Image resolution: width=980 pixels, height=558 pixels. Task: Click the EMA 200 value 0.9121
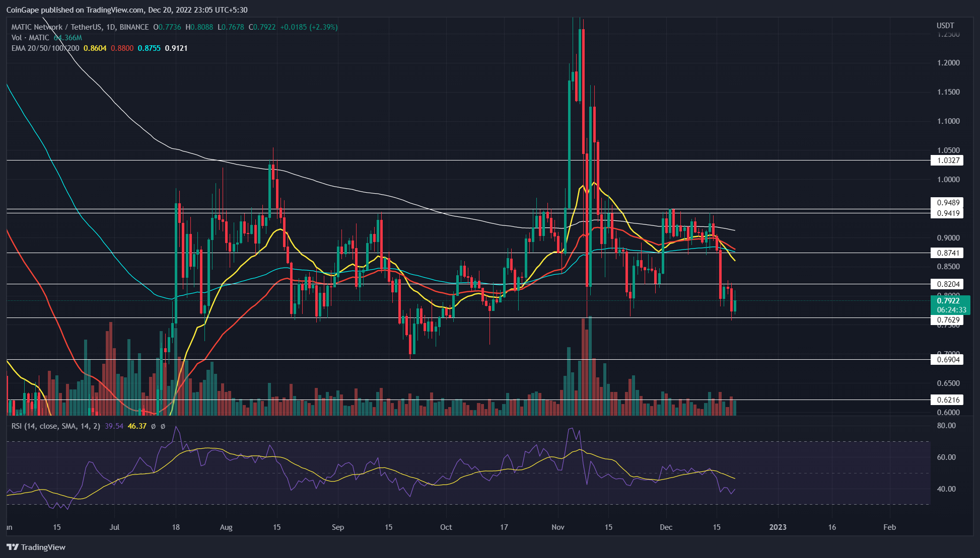176,48
